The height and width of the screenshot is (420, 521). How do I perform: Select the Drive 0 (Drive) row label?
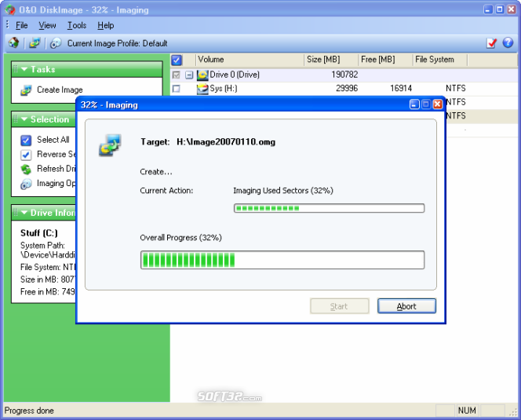click(x=235, y=75)
